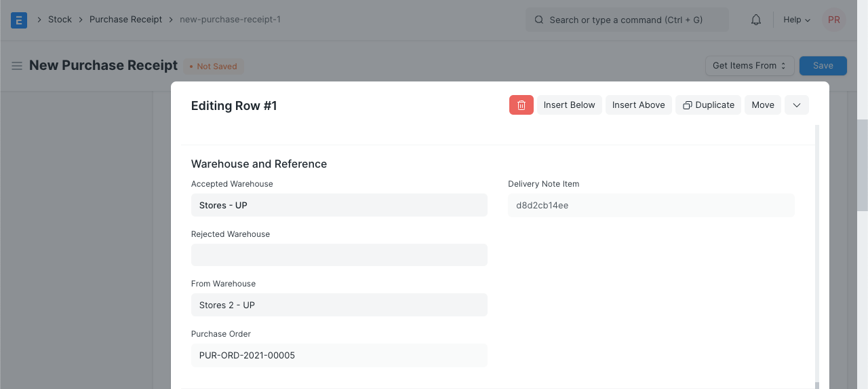Image resolution: width=868 pixels, height=389 pixels.
Task: Go to Purchase Receipt breadcrumb
Action: click(125, 20)
